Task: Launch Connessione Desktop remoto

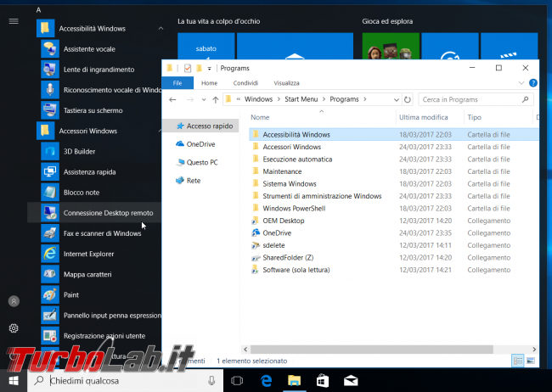Action: (94, 212)
